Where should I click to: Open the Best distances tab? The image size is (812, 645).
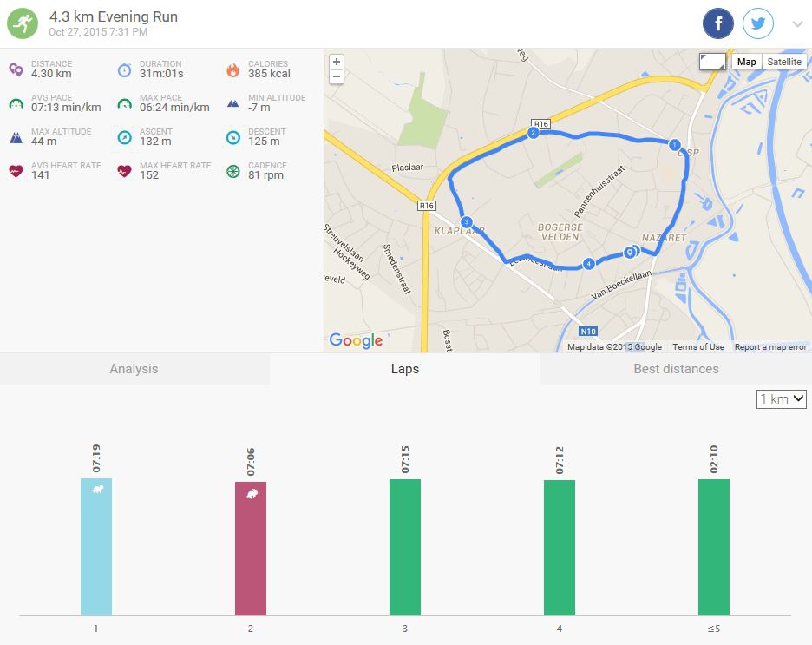pyautogui.click(x=676, y=369)
